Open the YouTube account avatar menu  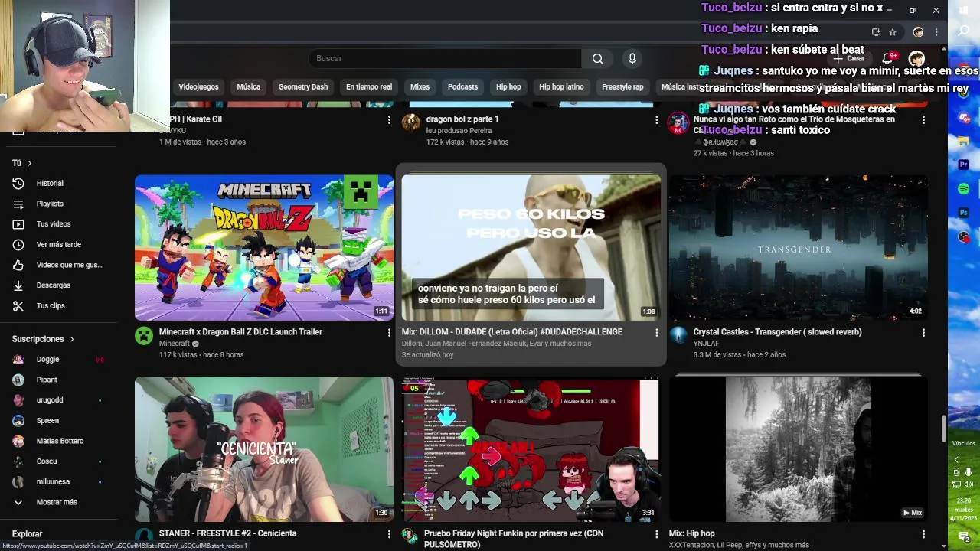(916, 58)
